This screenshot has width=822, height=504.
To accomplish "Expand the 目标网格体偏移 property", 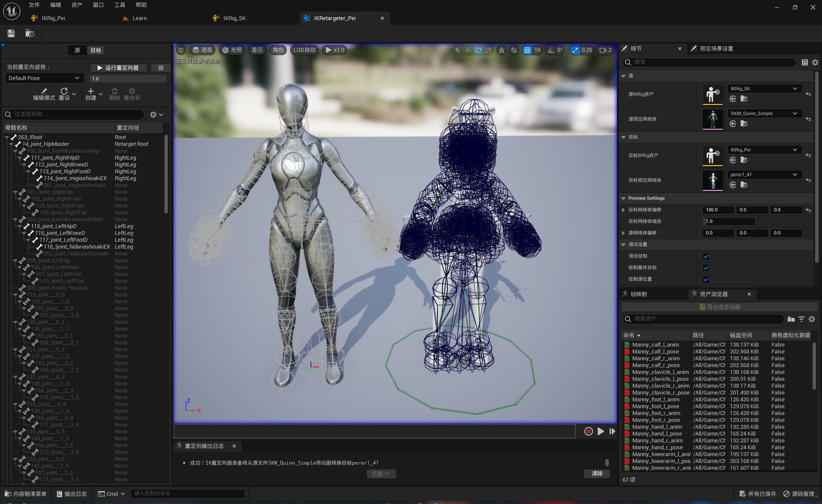I will (623, 210).
